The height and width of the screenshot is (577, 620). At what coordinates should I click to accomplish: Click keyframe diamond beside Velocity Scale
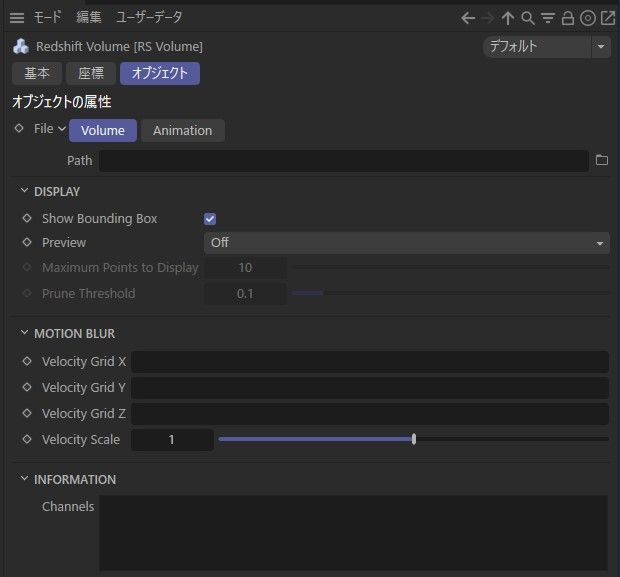point(27,439)
